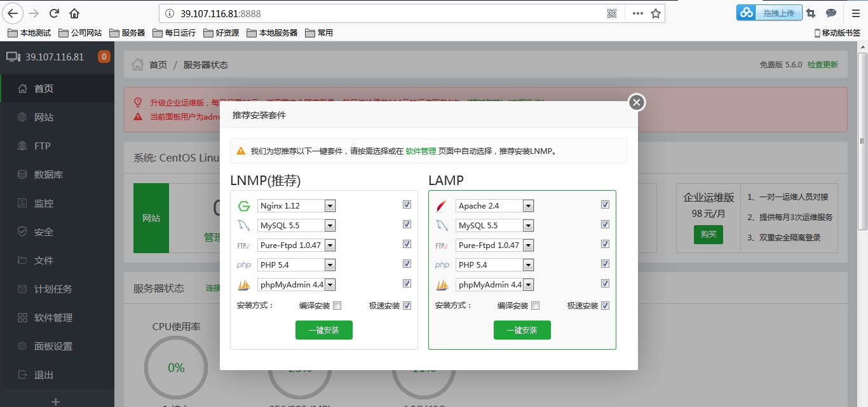This screenshot has height=407, width=868.
Task: Uncheck the MySQL 5.5 checkbox in LNMP
Action: pyautogui.click(x=407, y=224)
